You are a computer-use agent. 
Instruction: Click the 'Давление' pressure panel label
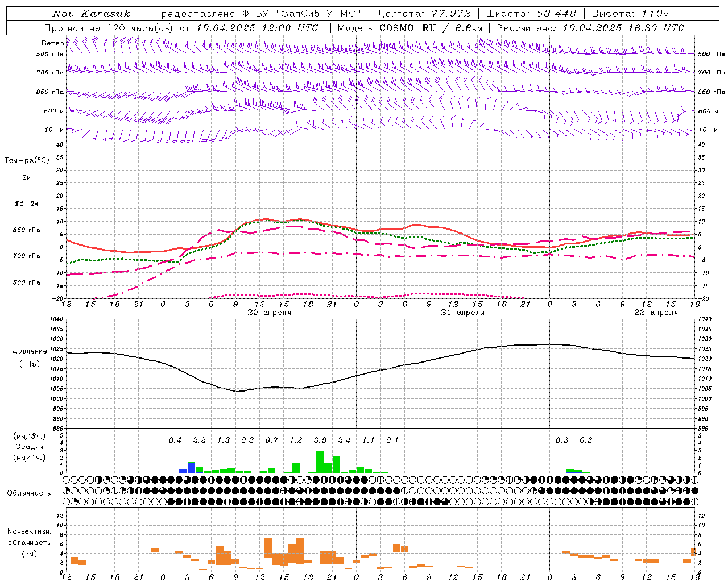(x=30, y=351)
